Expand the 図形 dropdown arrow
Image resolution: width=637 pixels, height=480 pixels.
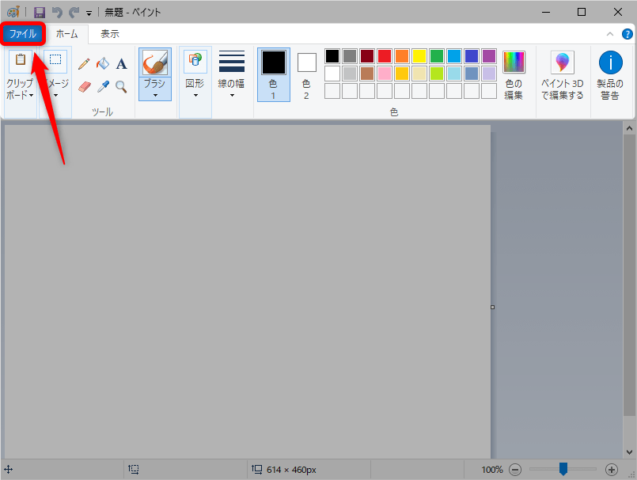(195, 95)
